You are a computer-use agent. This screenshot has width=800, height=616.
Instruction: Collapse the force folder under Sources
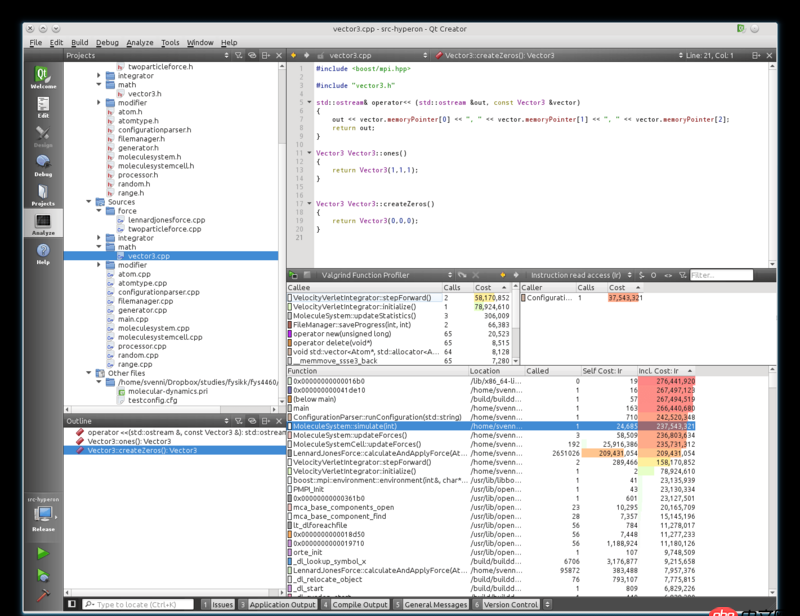click(99, 211)
